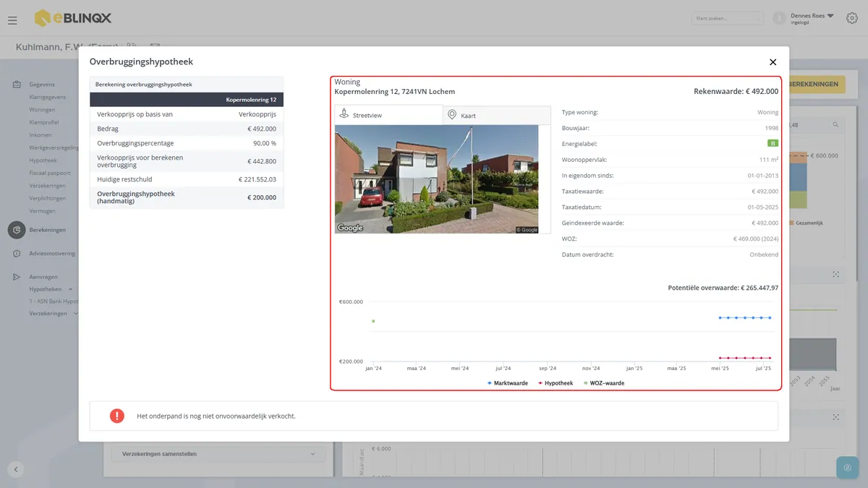Open the 1 - ASN Bank Hypotheek request item

click(x=54, y=301)
